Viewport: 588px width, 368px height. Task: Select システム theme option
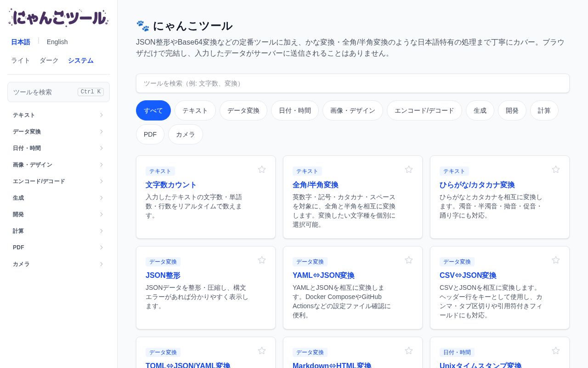pos(81,60)
